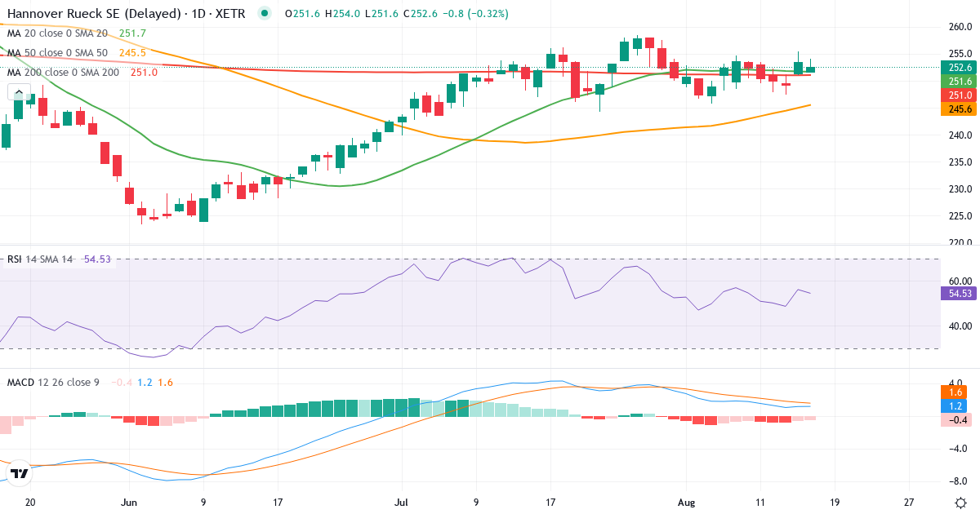Click the 240.0 tick on the price axis
The height and width of the screenshot is (514, 980).
pyautogui.click(x=960, y=135)
